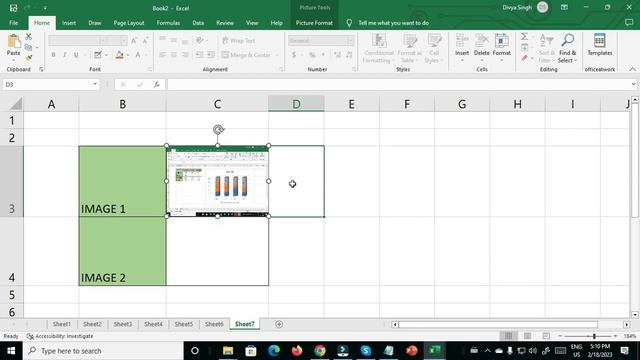Open the Name Box dropdown arrow
The height and width of the screenshot is (360, 640).
[95, 84]
